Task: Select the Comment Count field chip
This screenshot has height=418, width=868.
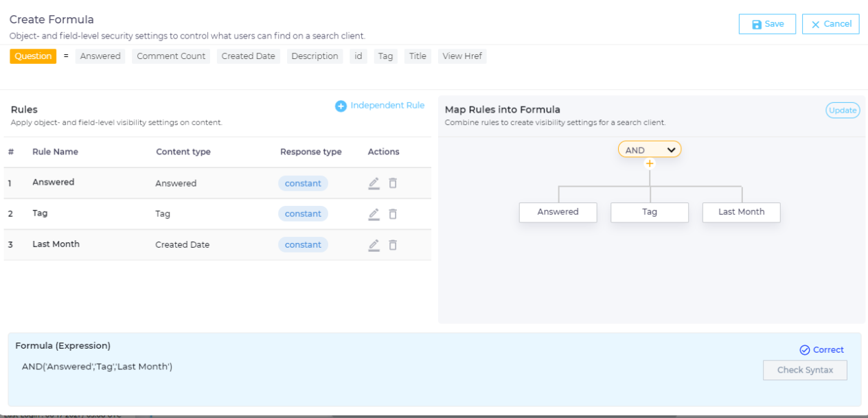Action: click(171, 56)
